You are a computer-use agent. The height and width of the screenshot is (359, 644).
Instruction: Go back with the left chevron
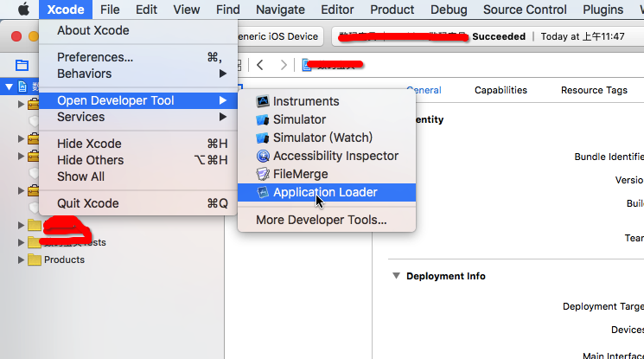[260, 65]
